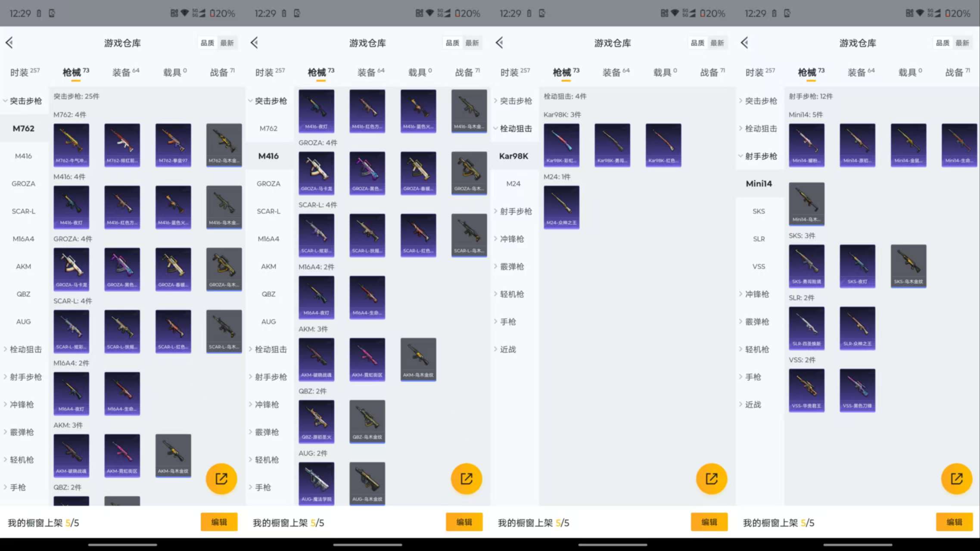This screenshot has width=980, height=551.
Task: Collapse the 突击步枪 category
Action: (x=25, y=101)
